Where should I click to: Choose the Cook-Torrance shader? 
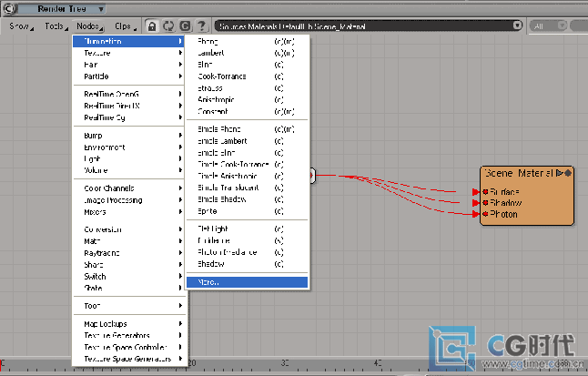(248, 76)
